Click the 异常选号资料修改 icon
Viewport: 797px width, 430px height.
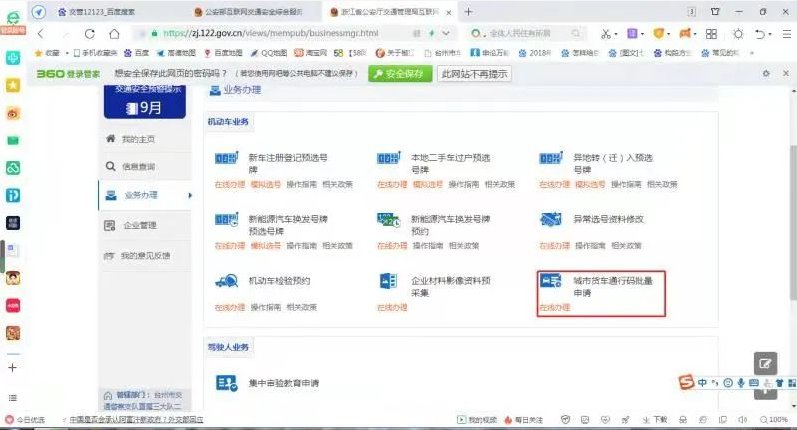[x=551, y=219]
